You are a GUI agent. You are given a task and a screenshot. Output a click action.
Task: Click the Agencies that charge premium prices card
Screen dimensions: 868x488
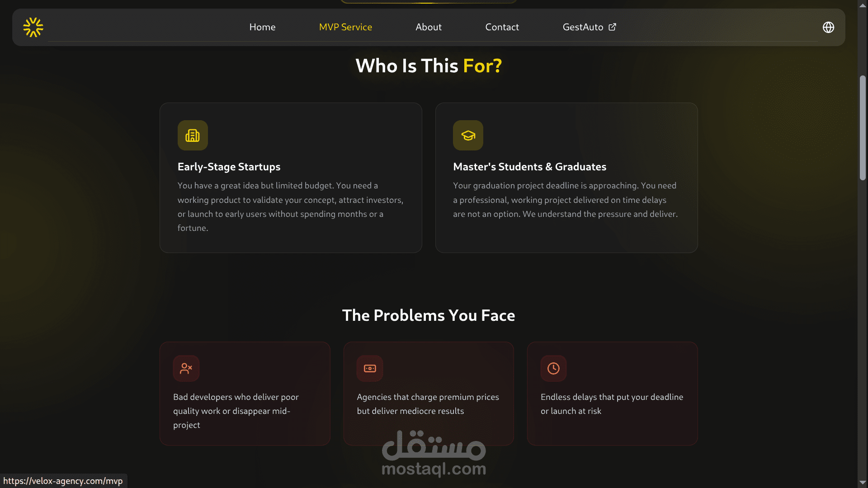pyautogui.click(x=429, y=394)
